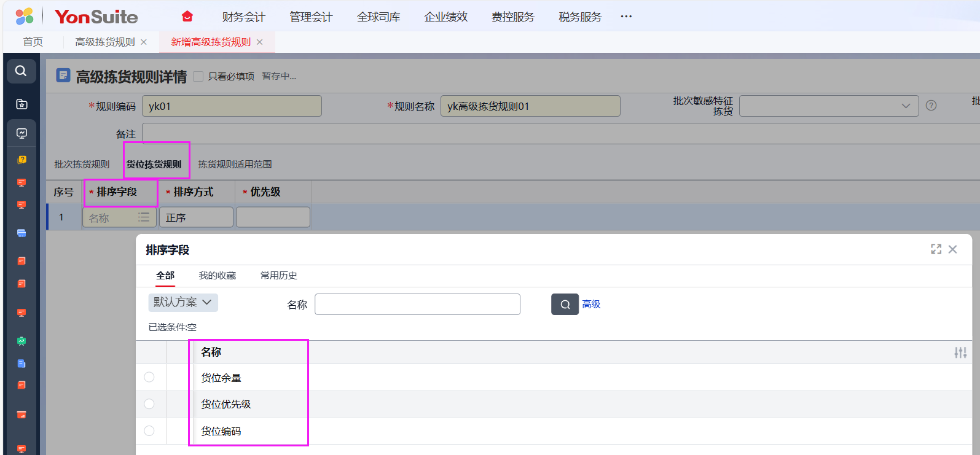980x455 pixels.
Task: Click the 名称 search input field
Action: (417, 304)
